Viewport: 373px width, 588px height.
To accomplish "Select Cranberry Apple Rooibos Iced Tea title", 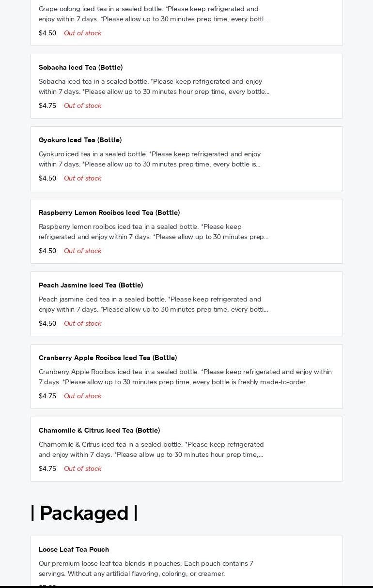I will [108, 358].
